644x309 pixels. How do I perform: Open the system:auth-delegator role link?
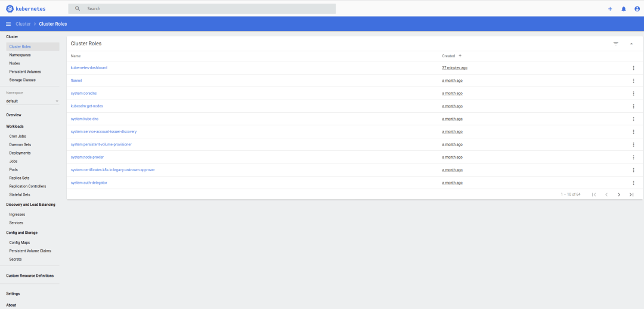click(x=89, y=183)
